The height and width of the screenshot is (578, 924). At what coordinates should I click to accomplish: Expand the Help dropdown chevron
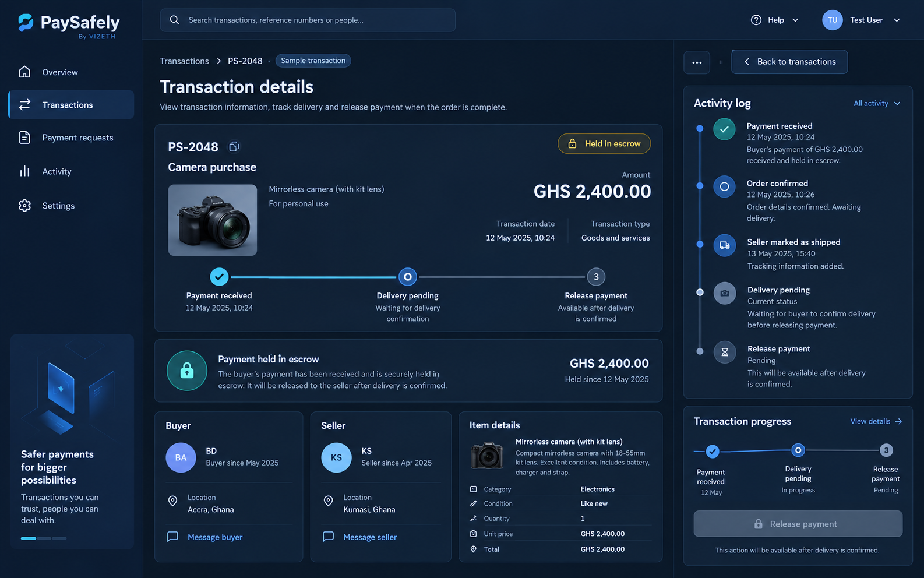(795, 20)
